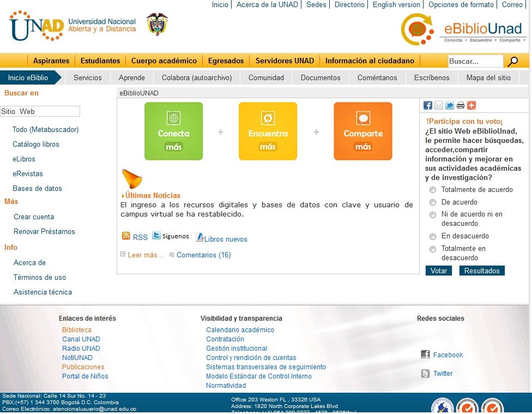Screen dimensions: 532x414
Task: Open the Servidores UNAD menu item
Action: 285,61
